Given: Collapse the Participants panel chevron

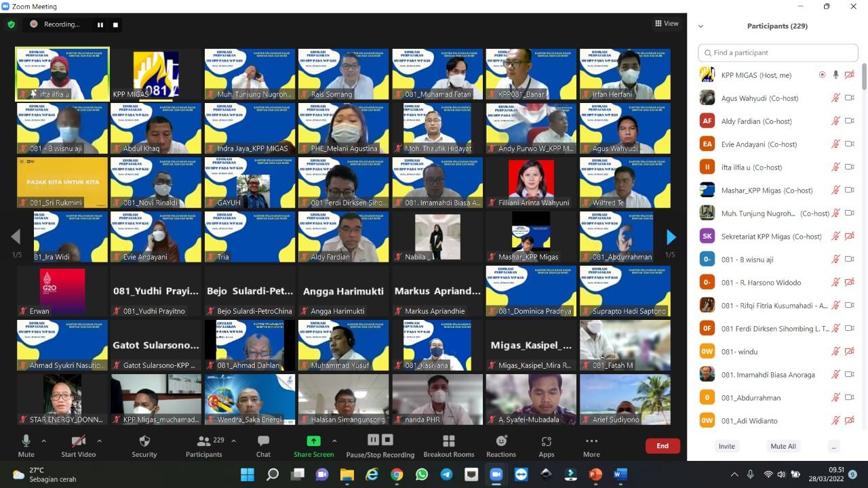Looking at the screenshot, I should (x=701, y=26).
